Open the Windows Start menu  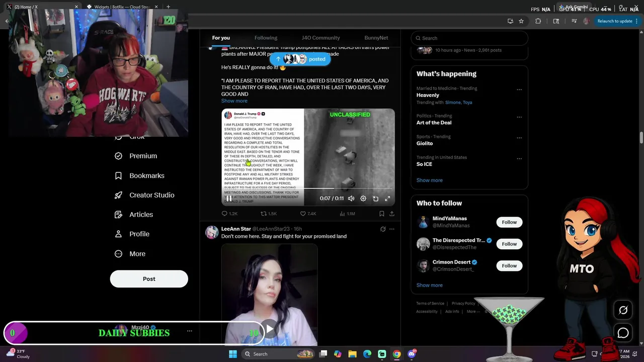click(x=233, y=354)
